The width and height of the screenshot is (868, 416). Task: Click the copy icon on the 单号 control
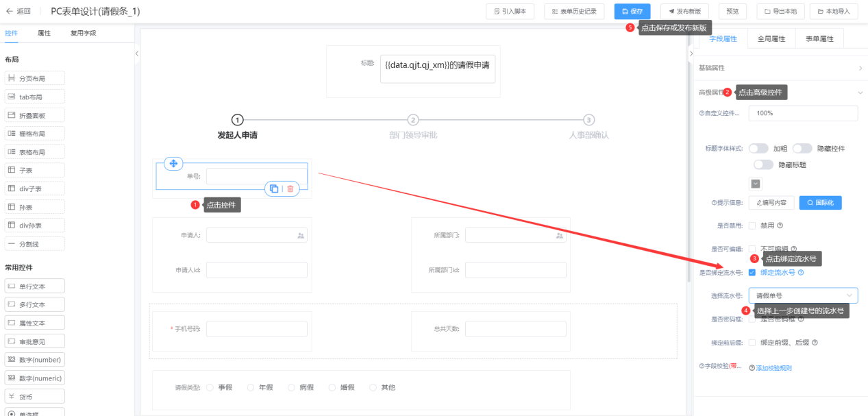(273, 188)
